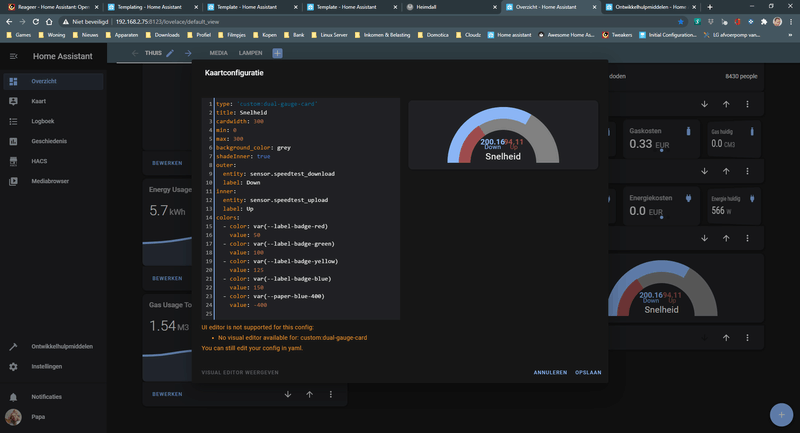Collapse the Home Assistant sidebar menu icon
The width and height of the screenshot is (800, 433).
[13, 56]
